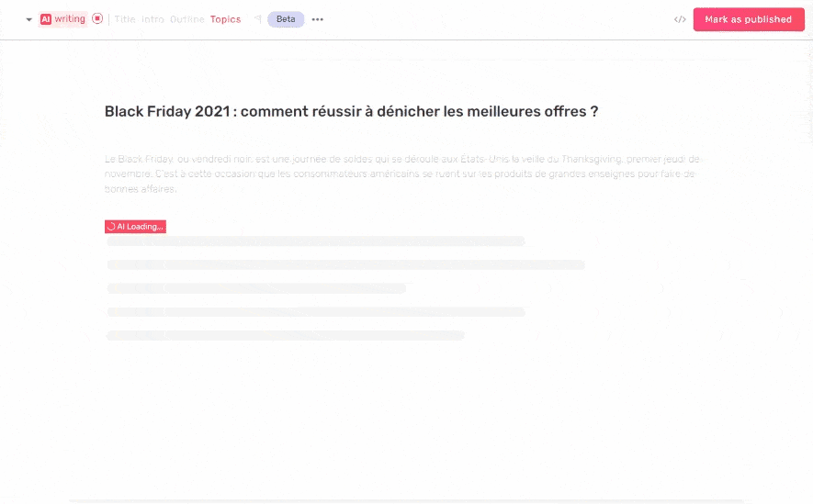Click the first loading placeholder line
The height and width of the screenshot is (504, 813).
click(316, 241)
